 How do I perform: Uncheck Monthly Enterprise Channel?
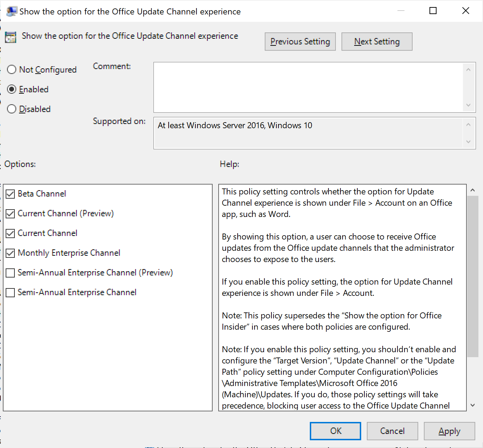[x=10, y=253]
